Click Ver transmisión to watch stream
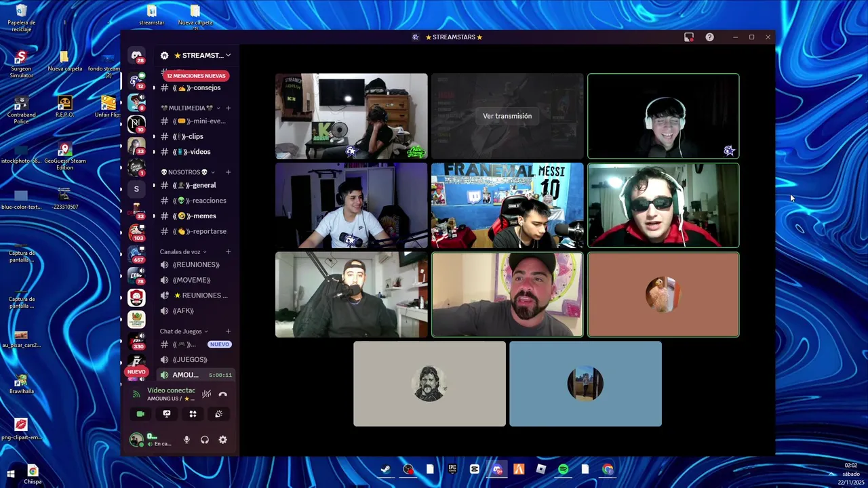This screenshot has width=868, height=488. click(x=507, y=116)
